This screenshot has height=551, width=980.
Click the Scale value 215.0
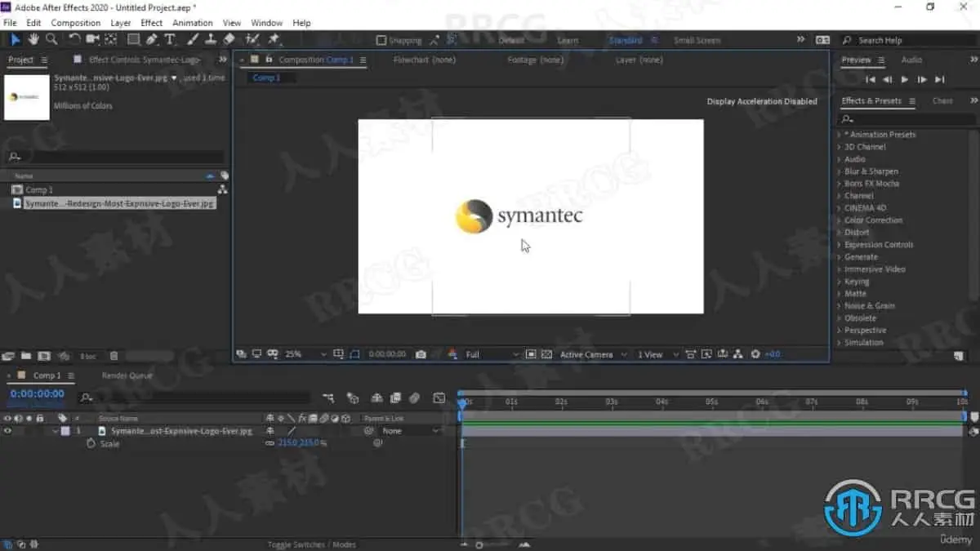point(288,443)
